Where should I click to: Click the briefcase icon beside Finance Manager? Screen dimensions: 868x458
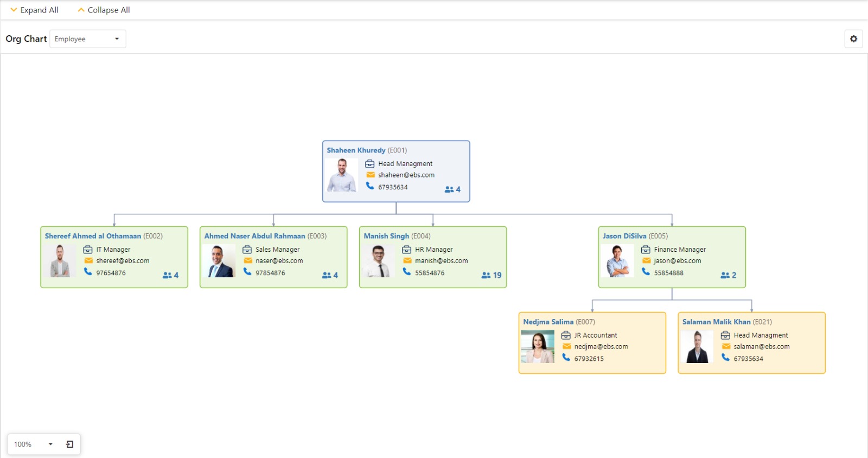click(x=646, y=250)
